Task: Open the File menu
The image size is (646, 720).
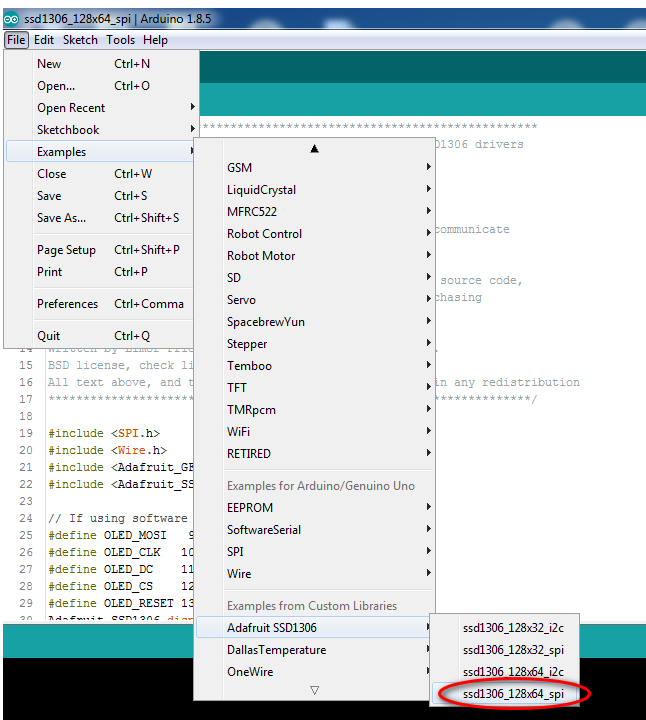Action: (16, 40)
